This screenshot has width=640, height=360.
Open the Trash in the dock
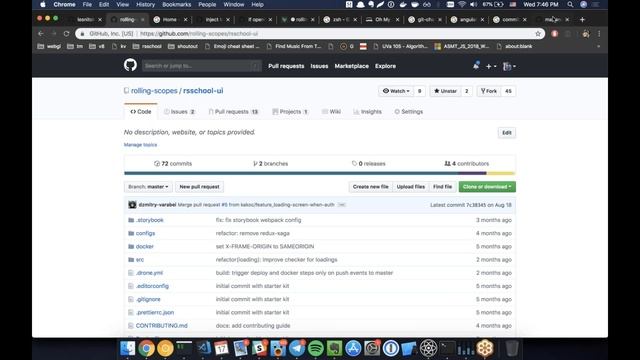pos(511,348)
